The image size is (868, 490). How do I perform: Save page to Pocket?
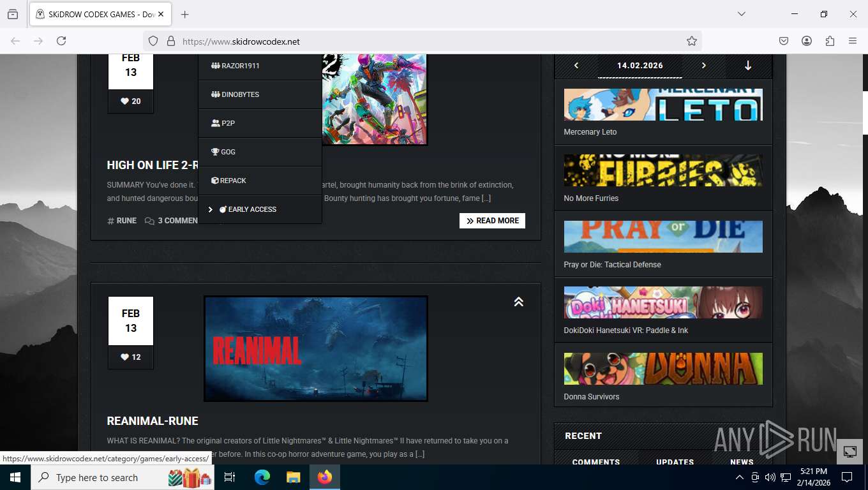pos(784,41)
